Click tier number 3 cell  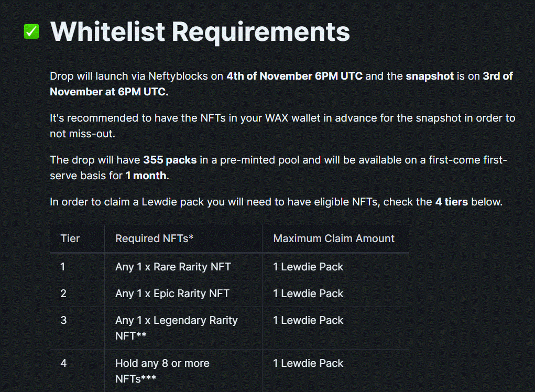pos(63,320)
